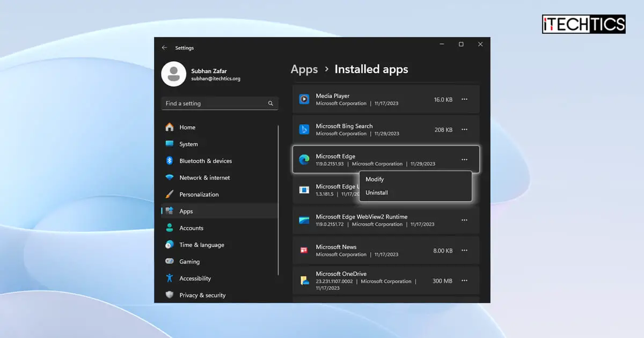This screenshot has height=338, width=644.
Task: Open Privacy & security settings
Action: 219,295
